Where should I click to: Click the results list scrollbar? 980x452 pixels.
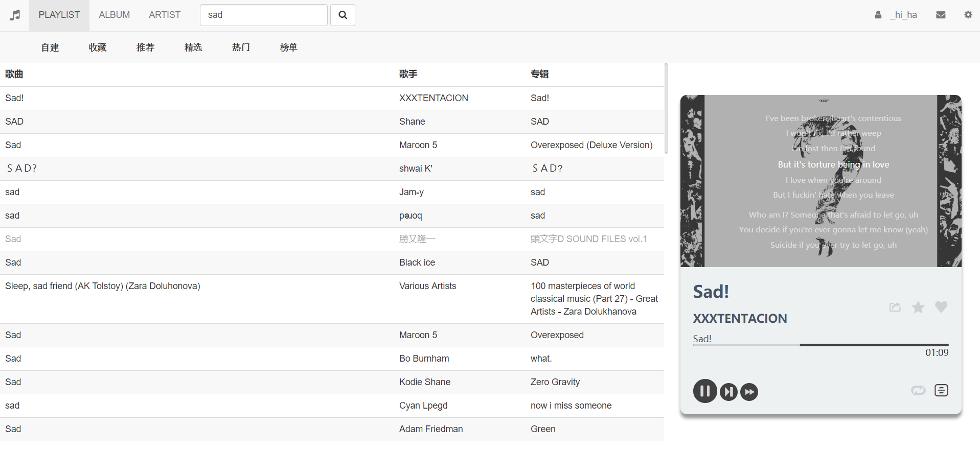[x=666, y=108]
